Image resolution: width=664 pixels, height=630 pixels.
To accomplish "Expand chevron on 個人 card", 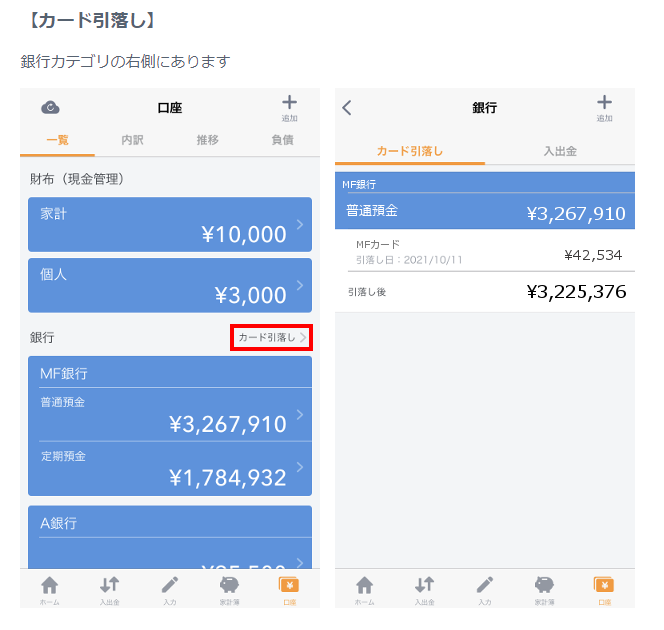I will [300, 285].
